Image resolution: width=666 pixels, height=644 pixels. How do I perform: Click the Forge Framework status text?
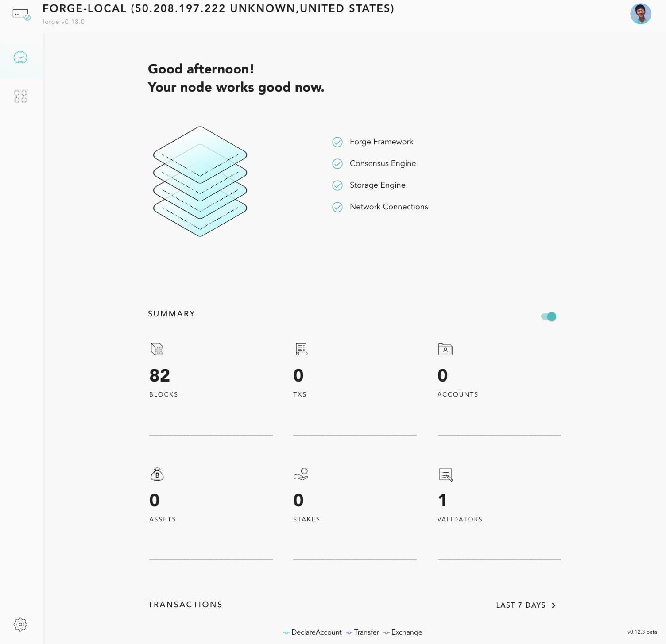[381, 142]
